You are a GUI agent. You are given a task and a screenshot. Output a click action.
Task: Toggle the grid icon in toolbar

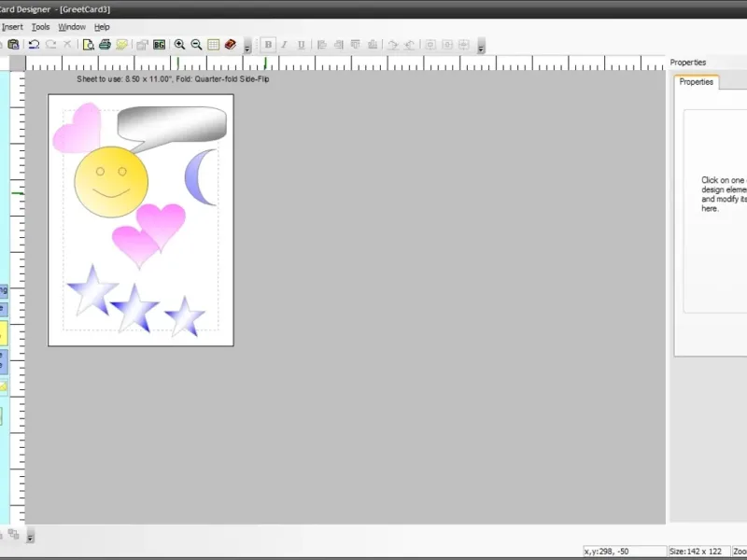point(214,44)
